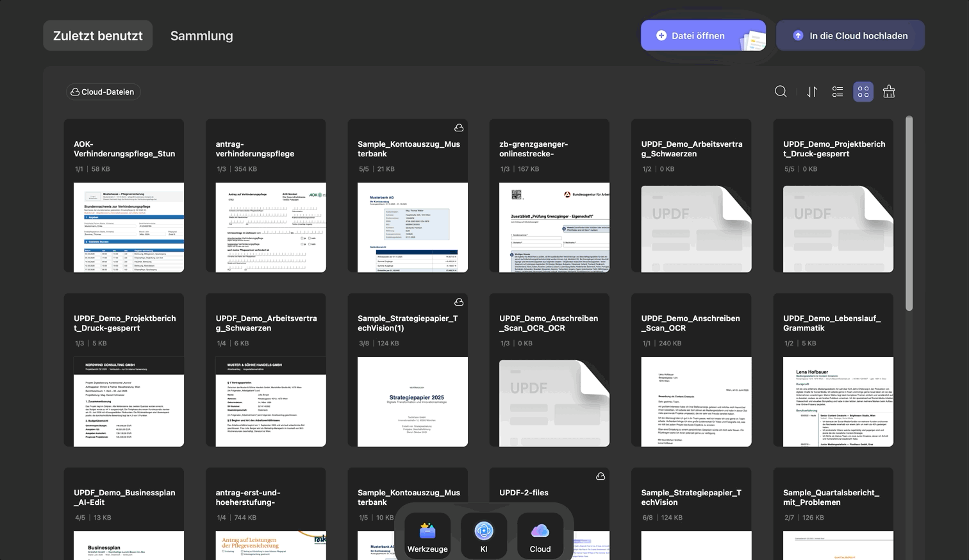Switch to the Zuletzt benutzt tab
The width and height of the screenshot is (969, 560).
97,35
